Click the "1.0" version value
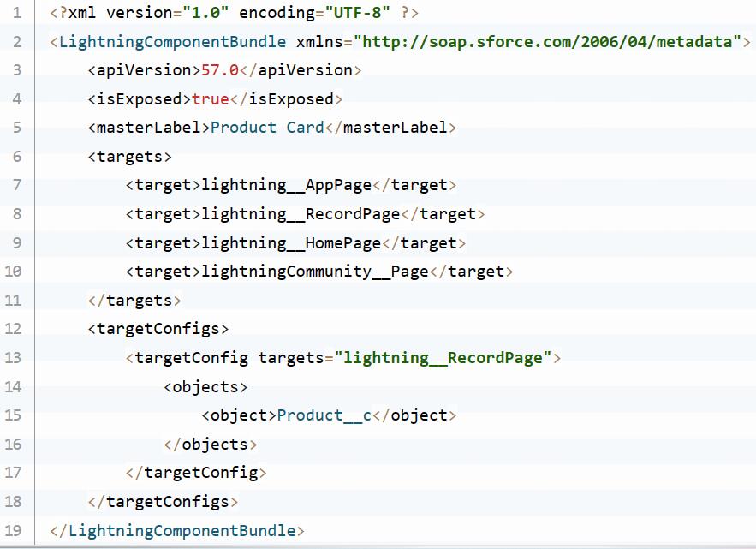The width and height of the screenshot is (756, 549). pos(205,12)
